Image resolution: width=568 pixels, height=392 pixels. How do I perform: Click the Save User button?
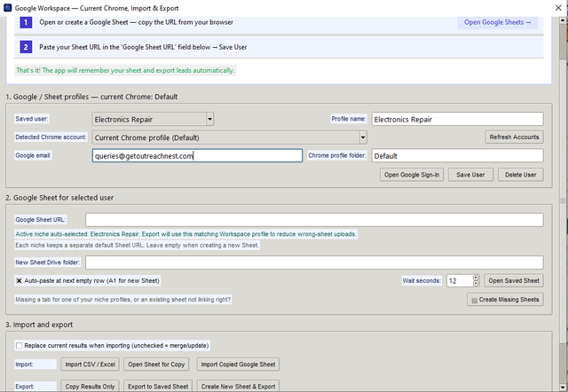coord(470,175)
